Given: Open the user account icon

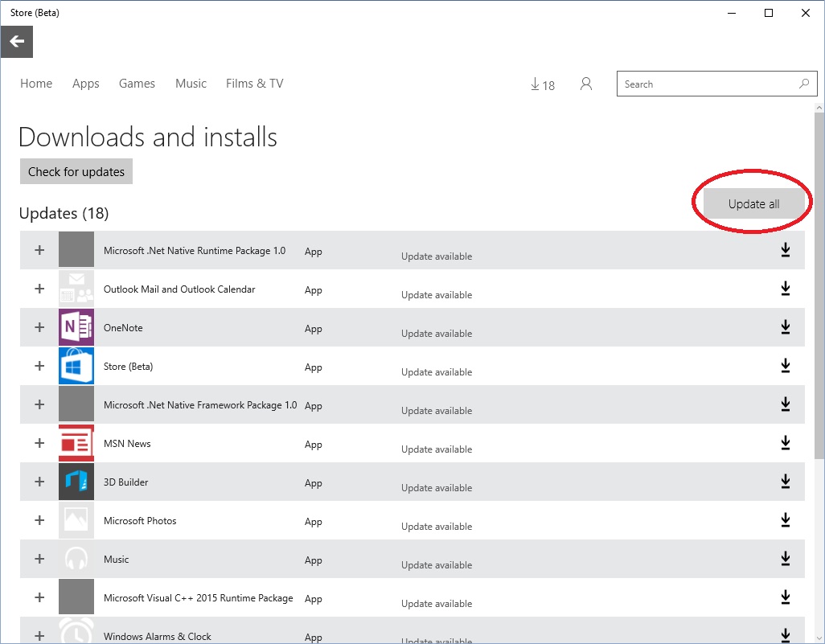Looking at the screenshot, I should click(x=586, y=84).
